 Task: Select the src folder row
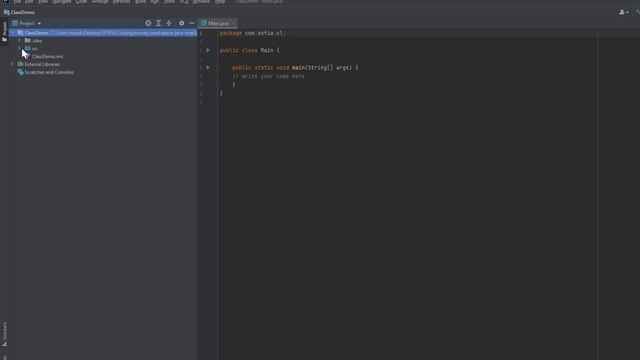(x=103, y=49)
